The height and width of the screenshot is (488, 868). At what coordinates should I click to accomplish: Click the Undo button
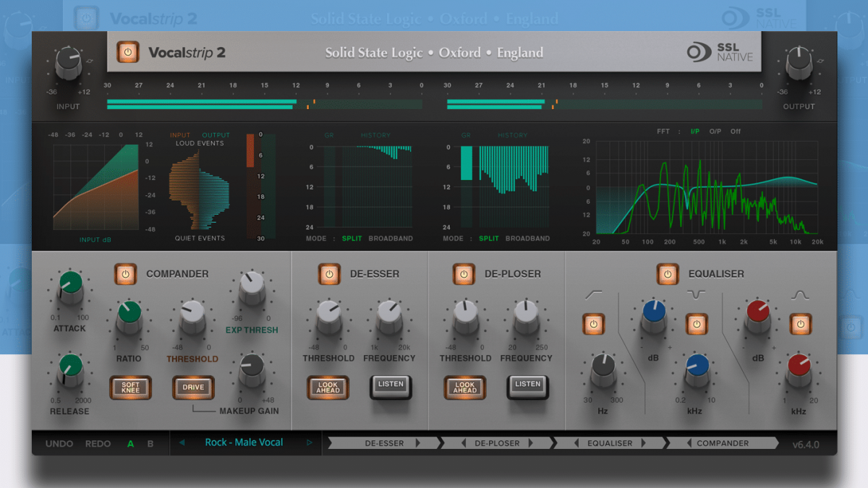[x=59, y=443]
